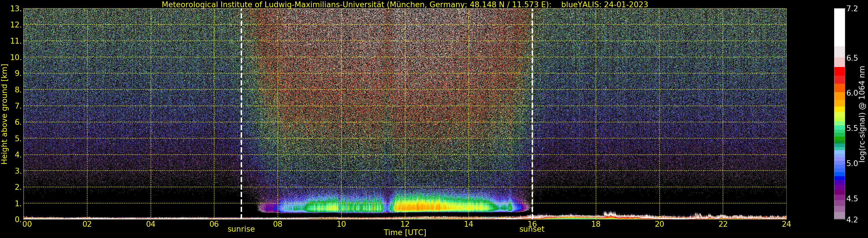The width and height of the screenshot is (868, 238).
Task: Click the height axis tick "11."
Action: tap(16, 41)
